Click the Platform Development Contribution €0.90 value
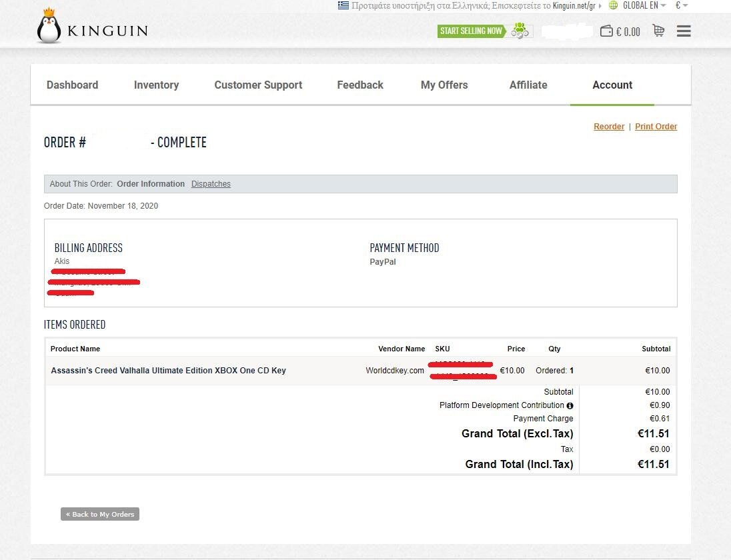The width and height of the screenshot is (731, 560). click(660, 405)
